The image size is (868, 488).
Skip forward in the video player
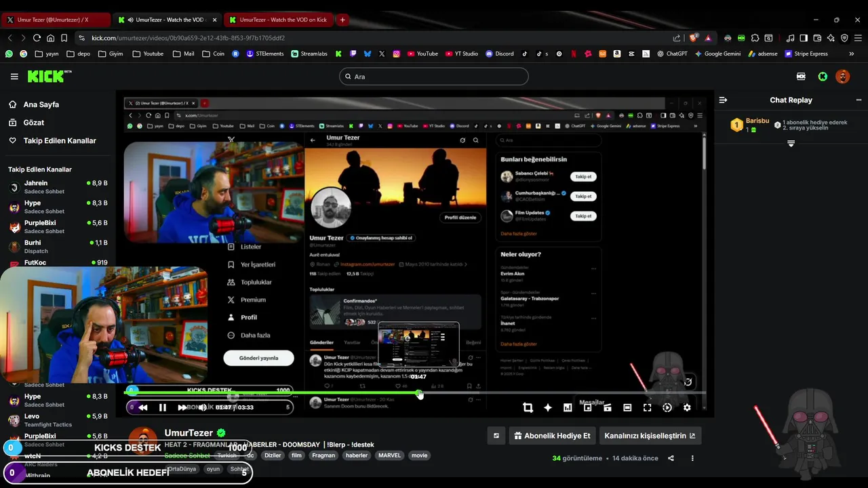pyautogui.click(x=182, y=407)
